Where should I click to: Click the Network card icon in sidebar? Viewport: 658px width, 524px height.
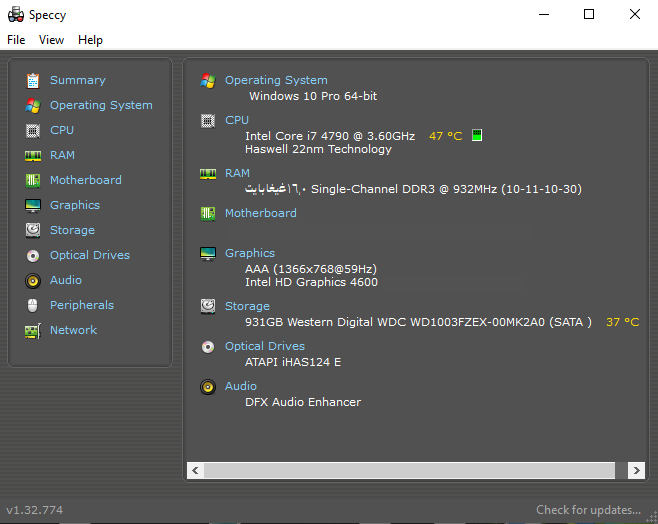[33, 331]
